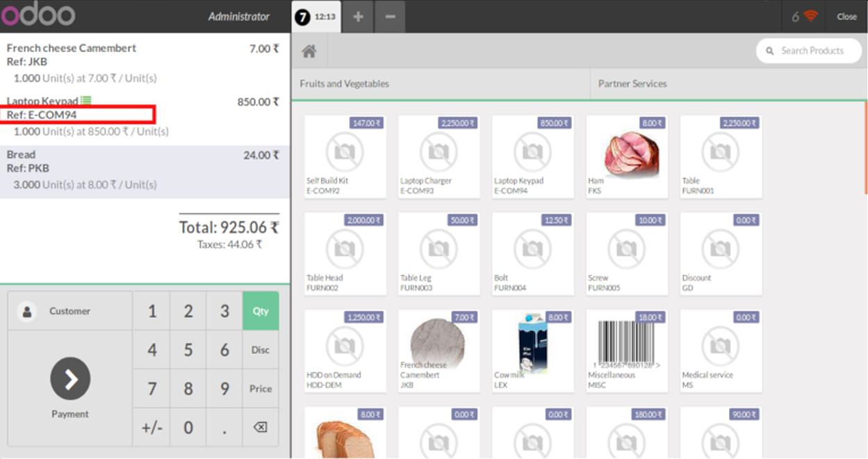This screenshot has width=868, height=459.
Task: Add Discount GD product
Action: pos(721,254)
